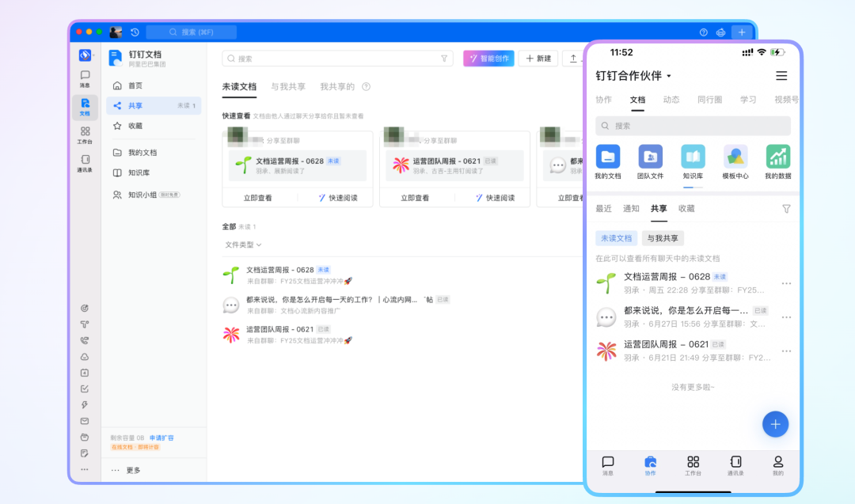Click the user avatar in desktop title bar
The image size is (855, 504).
116,32
